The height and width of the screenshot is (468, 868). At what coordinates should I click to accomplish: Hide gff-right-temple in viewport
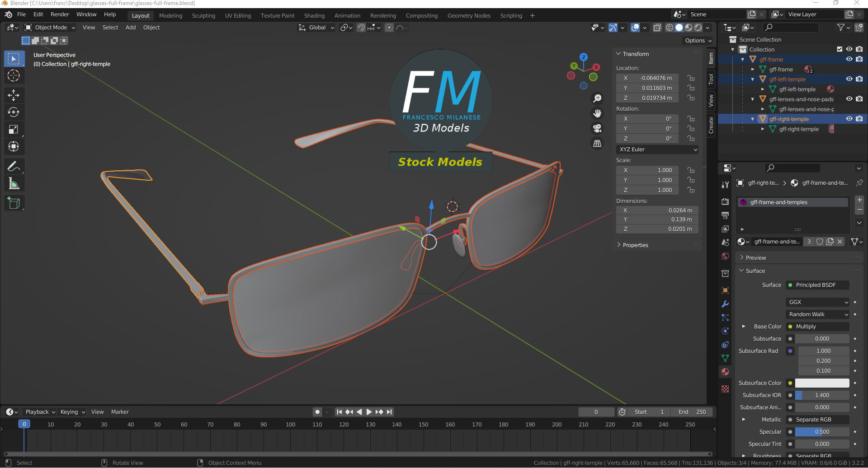[x=849, y=119]
